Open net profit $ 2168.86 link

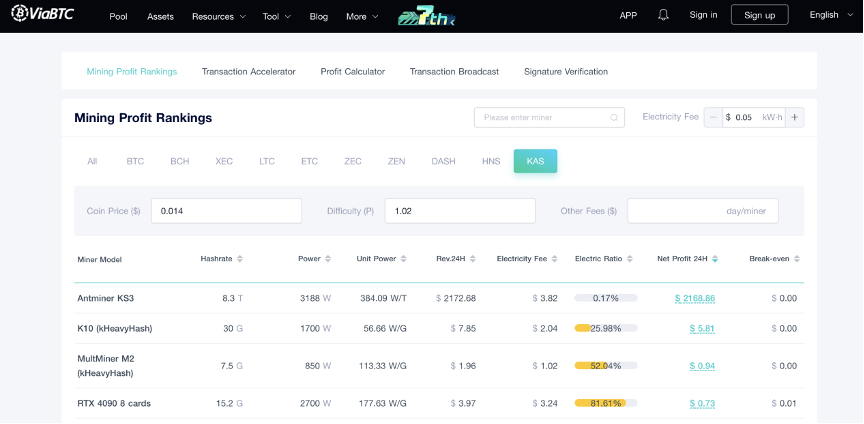[695, 298]
